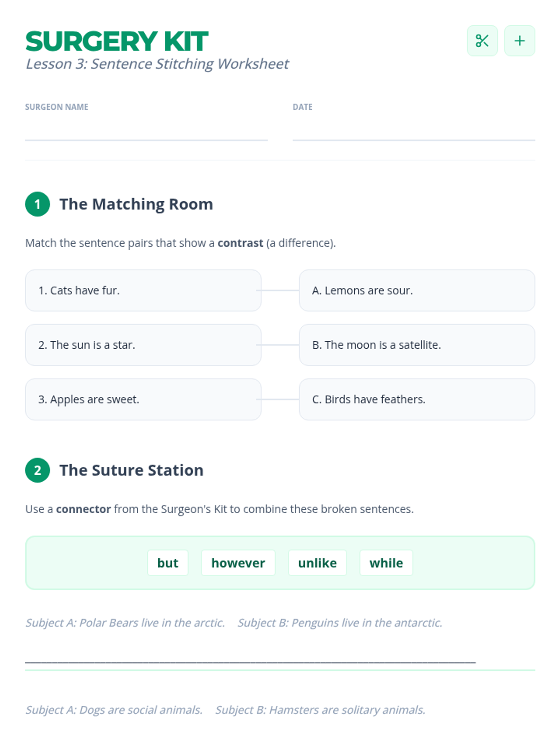The height and width of the screenshot is (747, 560).
Task: Select the 'Cats have fur' card
Action: [x=143, y=290]
